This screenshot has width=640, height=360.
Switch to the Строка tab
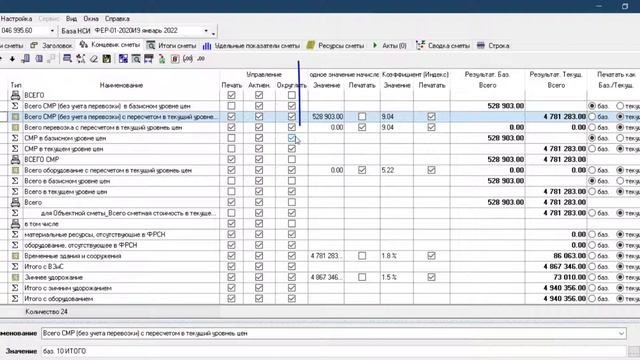point(493,46)
